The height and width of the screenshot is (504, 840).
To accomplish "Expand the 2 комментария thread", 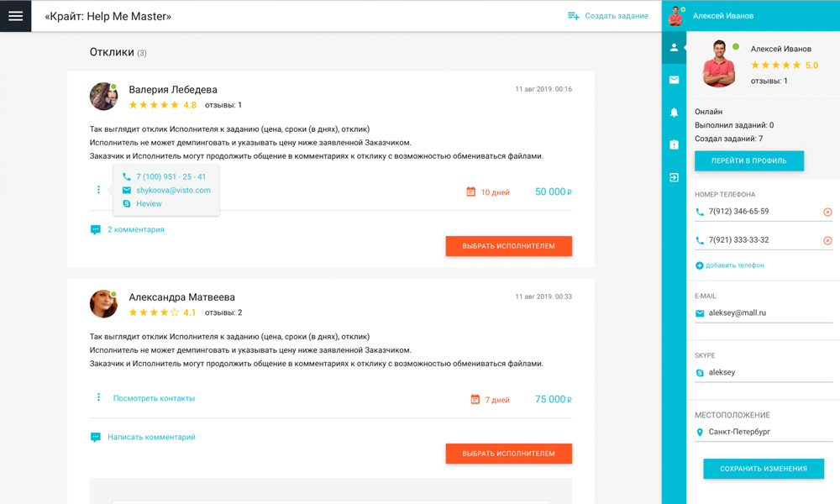I will point(135,229).
